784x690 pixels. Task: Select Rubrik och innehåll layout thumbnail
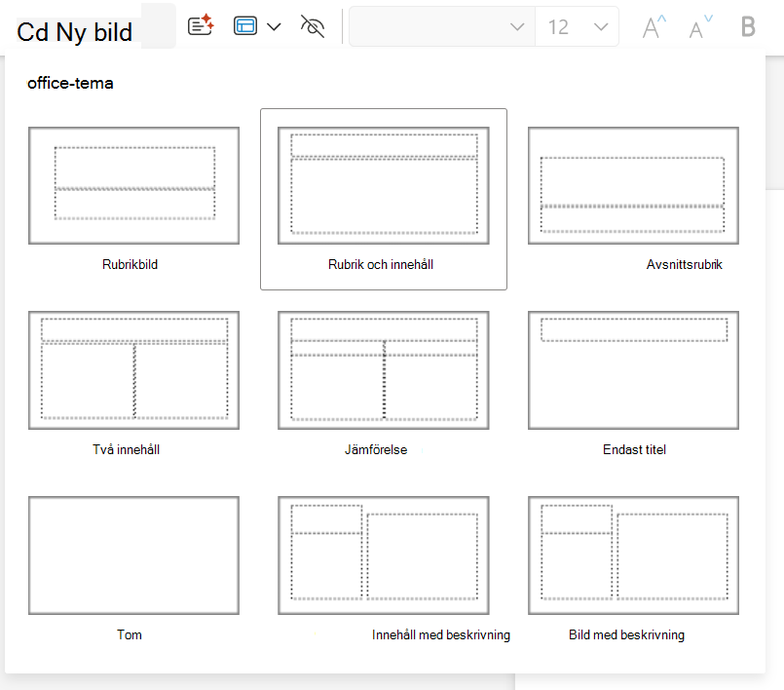[x=384, y=185]
